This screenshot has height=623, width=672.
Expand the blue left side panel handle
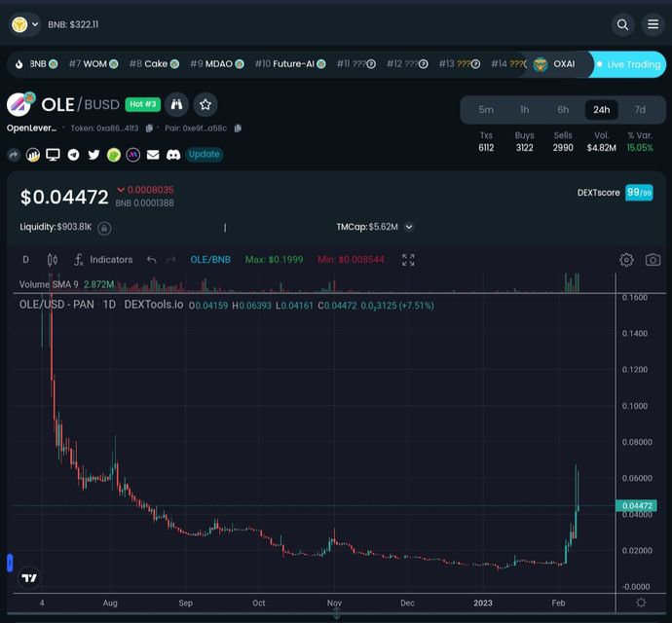[10, 563]
